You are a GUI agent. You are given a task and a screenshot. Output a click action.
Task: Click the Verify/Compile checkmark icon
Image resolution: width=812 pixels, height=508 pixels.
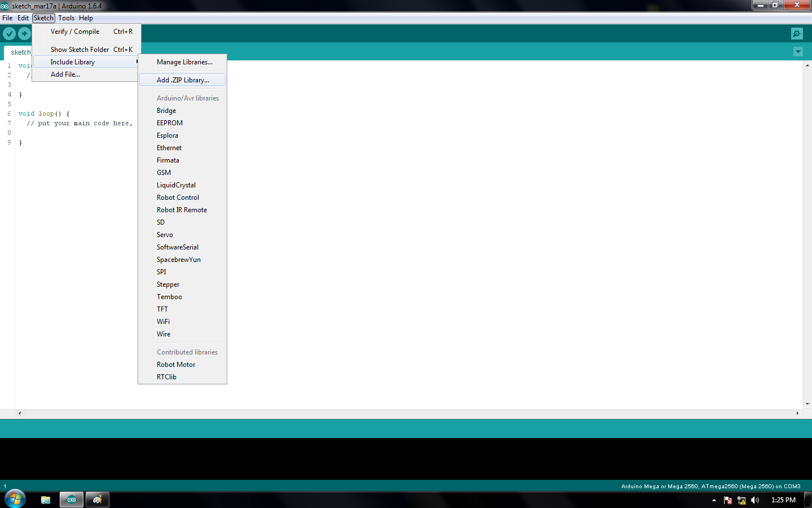9,33
